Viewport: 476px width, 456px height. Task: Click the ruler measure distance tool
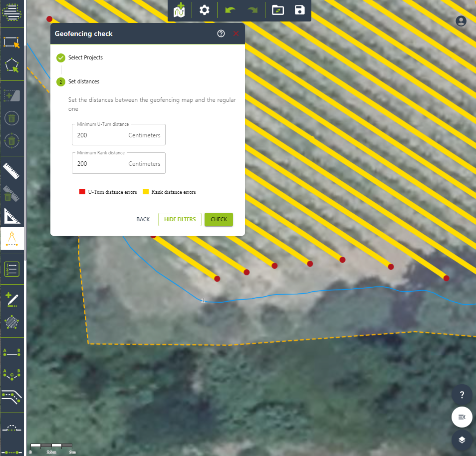tap(11, 171)
